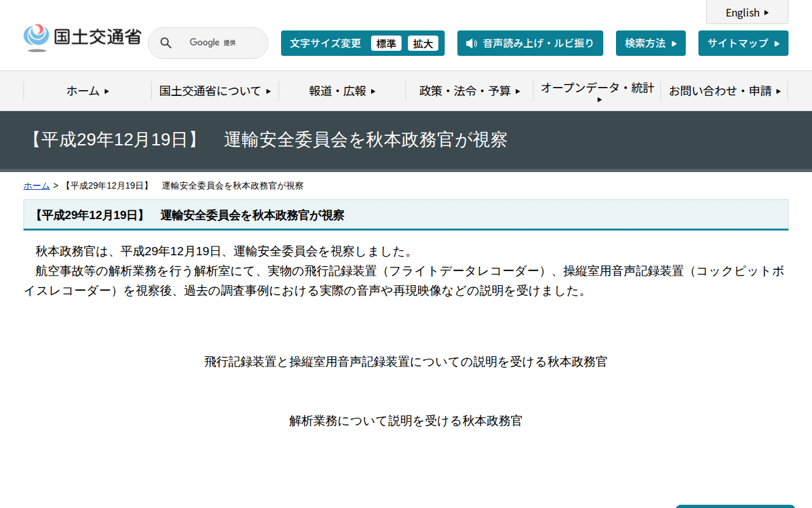
Task: Select the ホーム arrow marker in navigation
Action: click(105, 91)
